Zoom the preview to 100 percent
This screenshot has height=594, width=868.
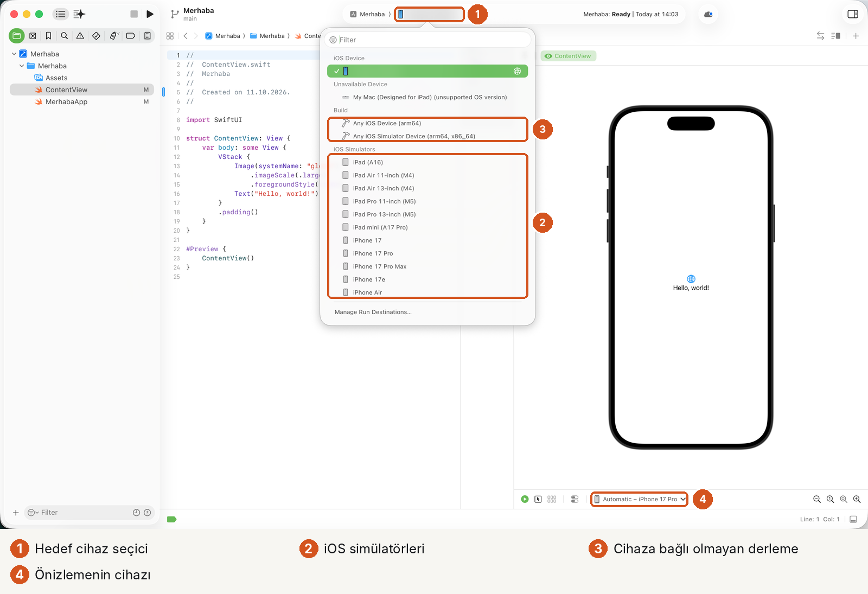(830, 499)
